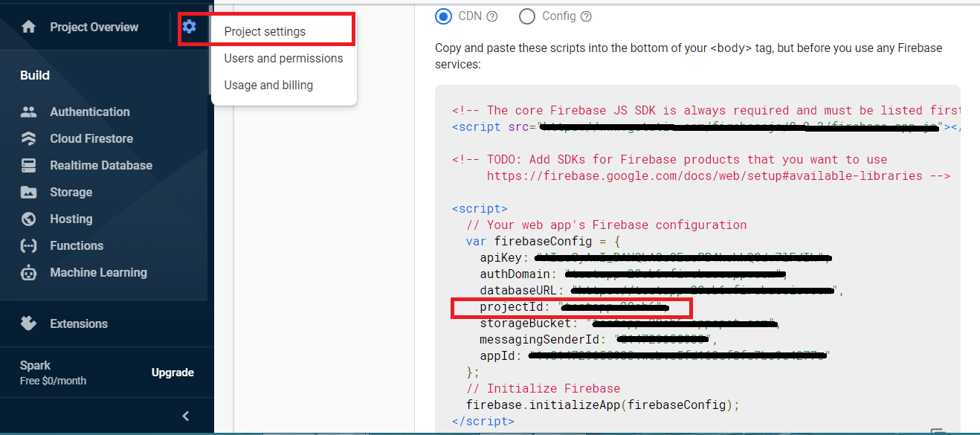Click the settings gear icon
This screenshot has height=435, width=980.
[190, 27]
